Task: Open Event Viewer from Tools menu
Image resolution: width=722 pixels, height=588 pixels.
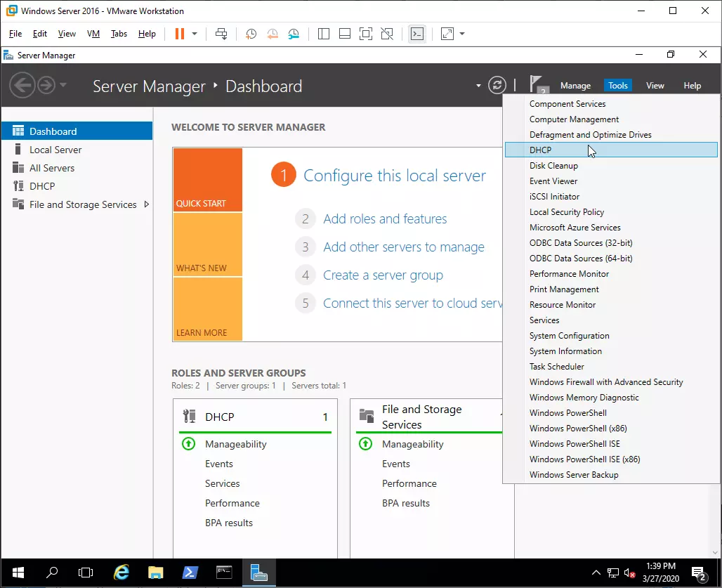Action: [x=611, y=181]
